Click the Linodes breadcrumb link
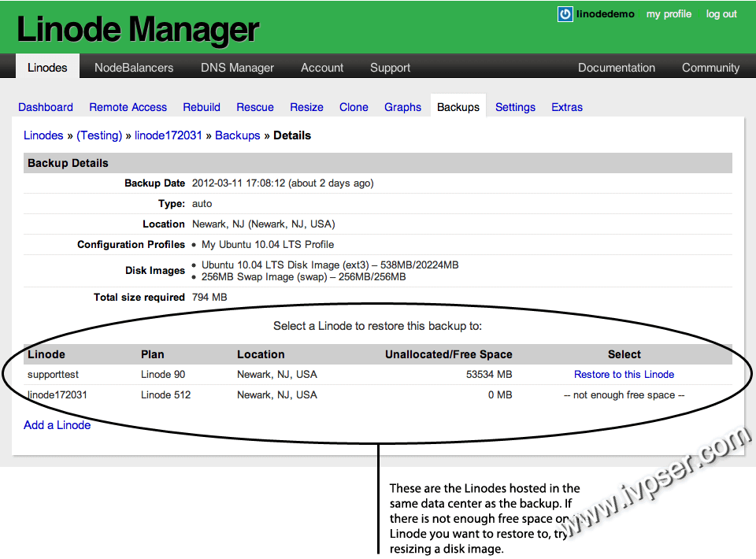This screenshot has width=756, height=559. (x=43, y=135)
